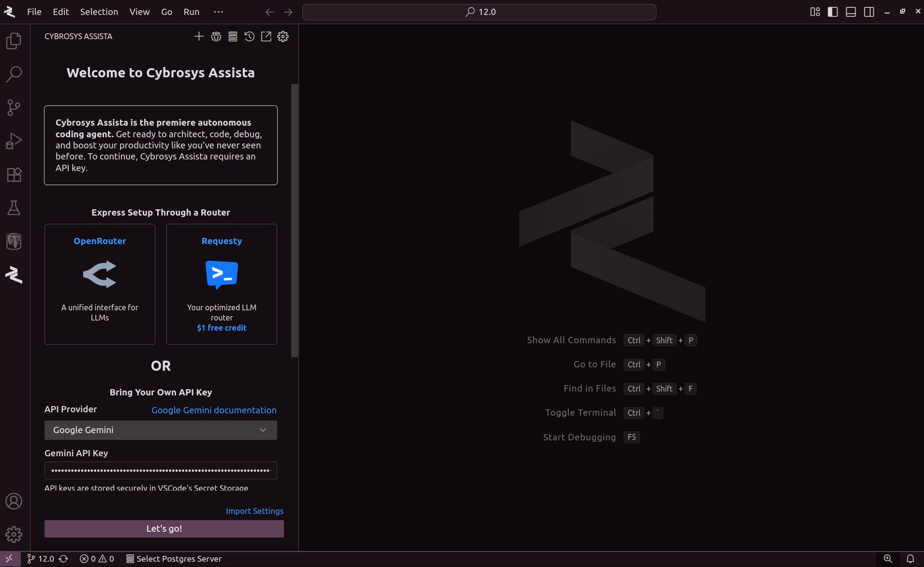Click branch 12.0 in status bar
Viewport: 924px width, 567px height.
(x=41, y=559)
